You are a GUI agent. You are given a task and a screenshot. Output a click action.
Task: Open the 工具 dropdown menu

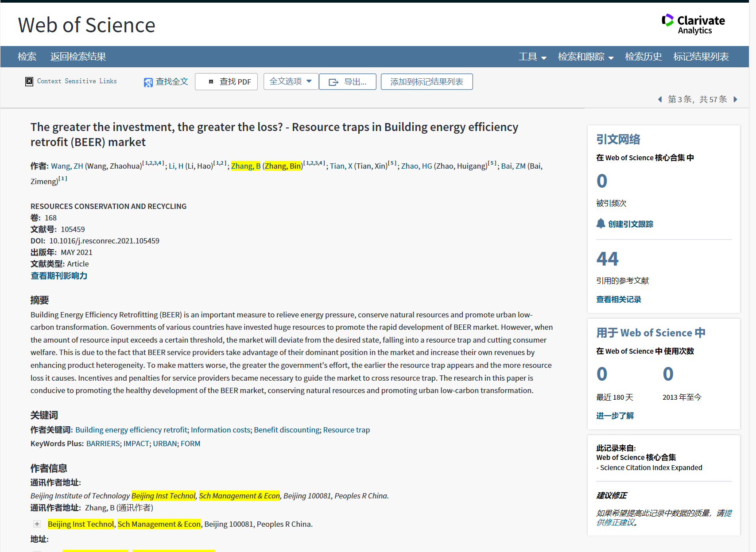532,57
